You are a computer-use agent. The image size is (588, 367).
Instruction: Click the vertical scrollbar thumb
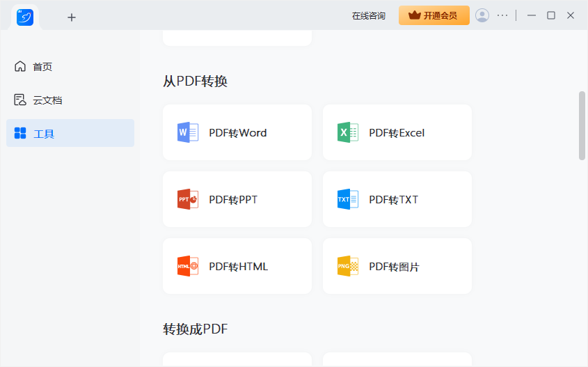point(582,126)
